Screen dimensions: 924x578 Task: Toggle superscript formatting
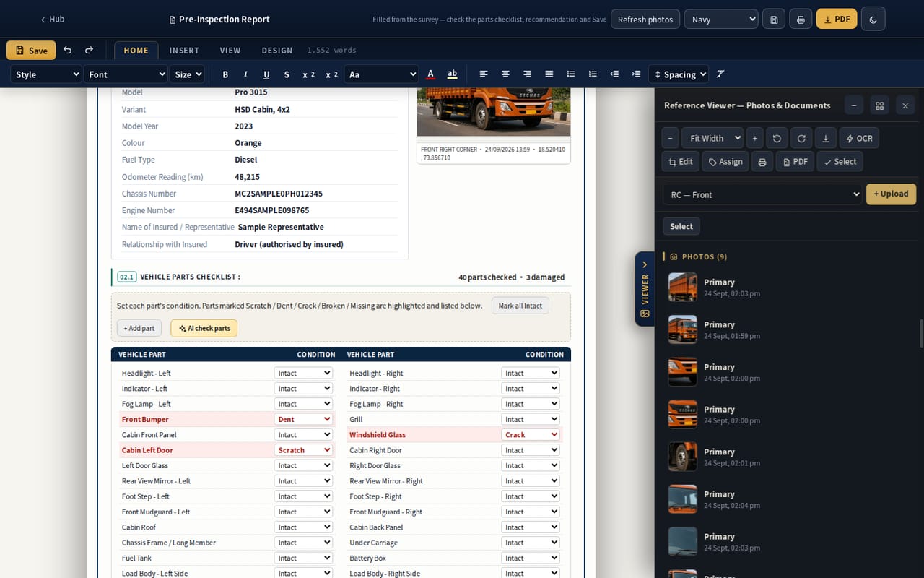331,74
